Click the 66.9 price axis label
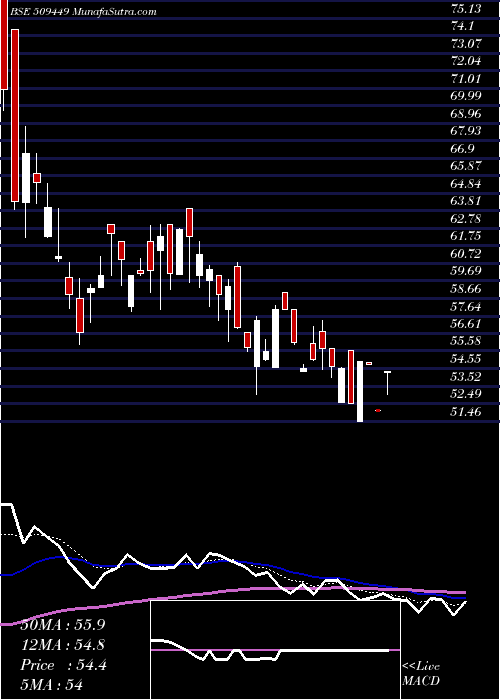The height and width of the screenshot is (700, 500). 462,149
